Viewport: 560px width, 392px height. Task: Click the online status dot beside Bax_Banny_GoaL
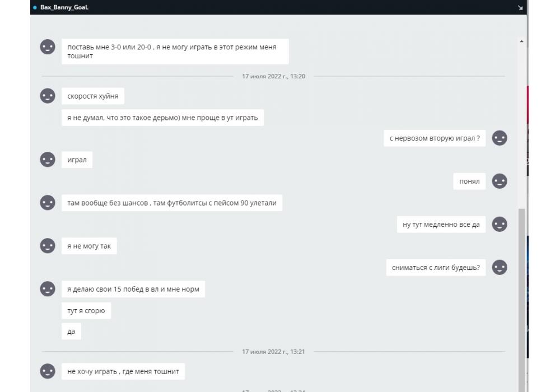click(x=35, y=7)
